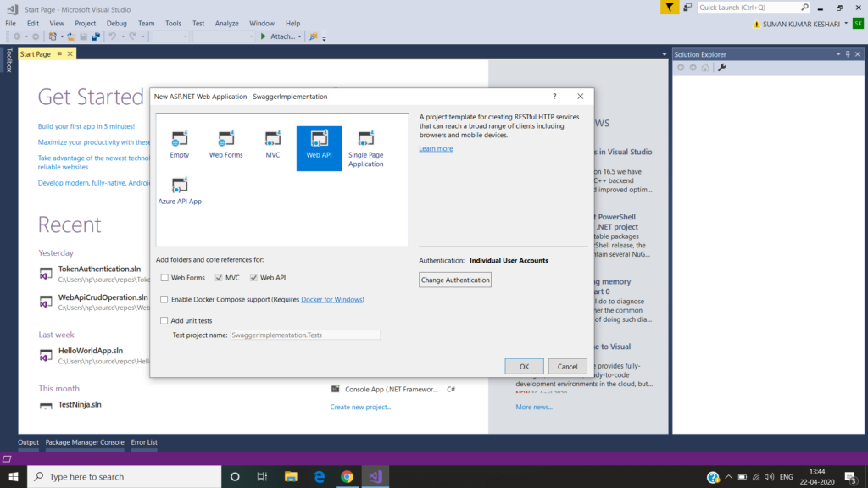Open the Tools menu
The width and height of the screenshot is (868, 488).
point(173,23)
